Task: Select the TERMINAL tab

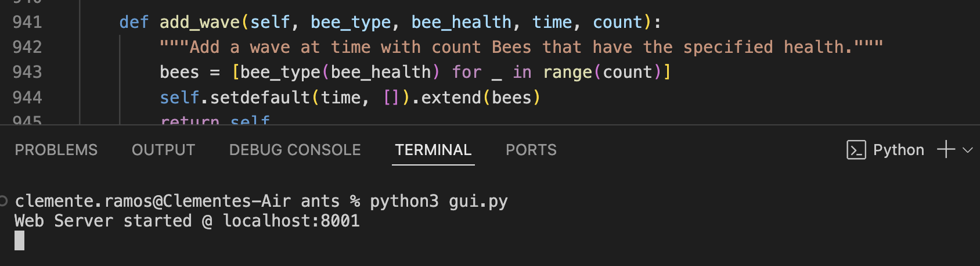Action: click(x=433, y=150)
